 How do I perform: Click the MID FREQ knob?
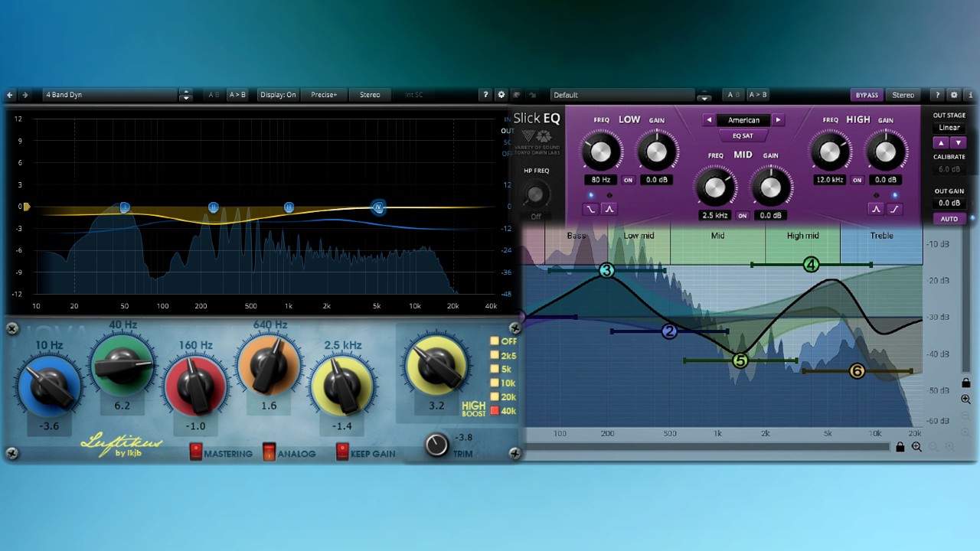714,187
